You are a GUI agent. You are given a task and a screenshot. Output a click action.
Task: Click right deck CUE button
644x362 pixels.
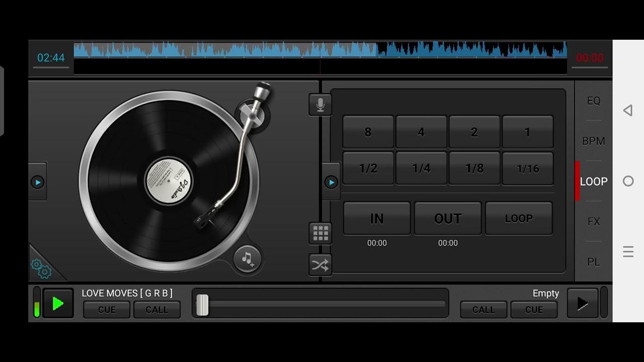534,310
